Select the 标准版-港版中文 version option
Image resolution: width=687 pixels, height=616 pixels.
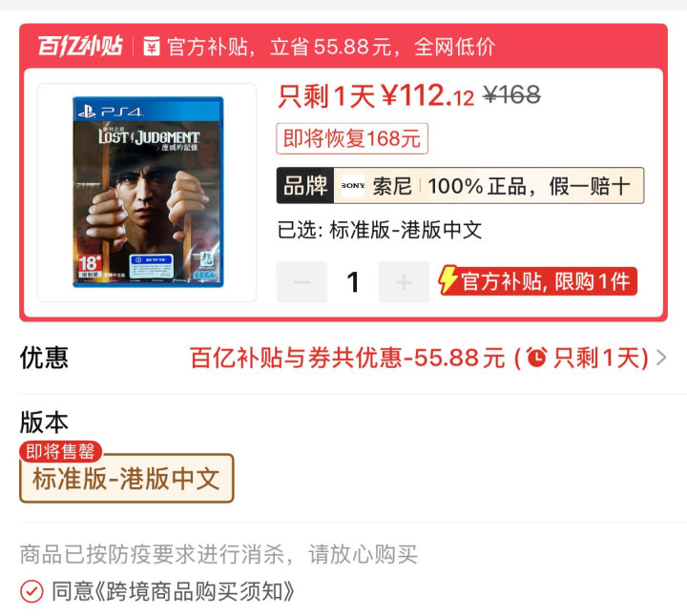127,478
